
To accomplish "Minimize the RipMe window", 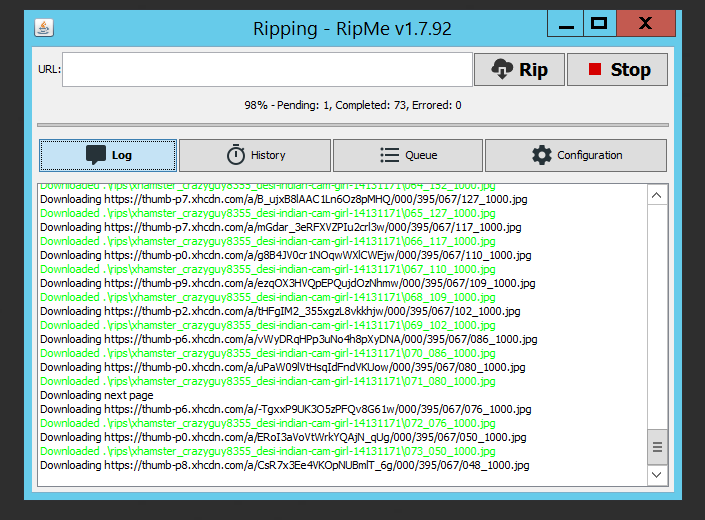I will (566, 24).
